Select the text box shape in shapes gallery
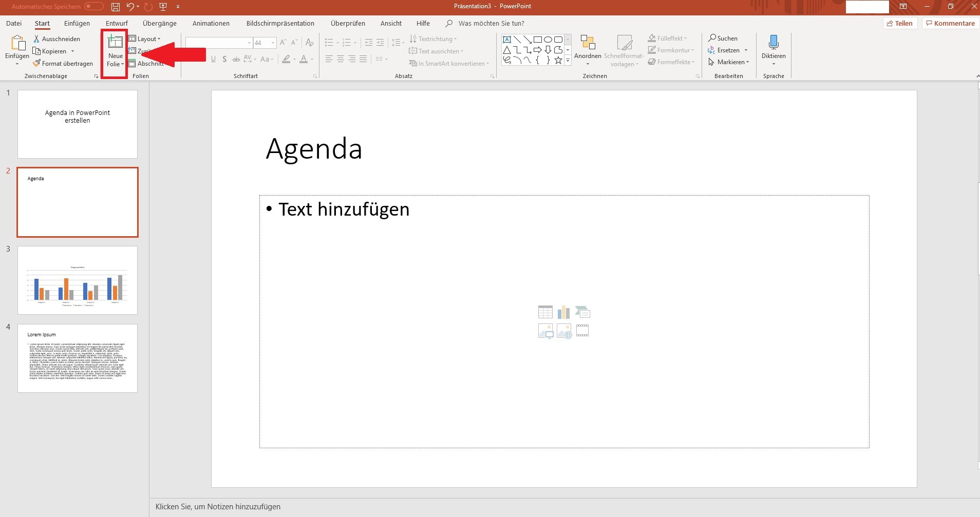Viewport: 980px width, 517px height. click(x=507, y=40)
